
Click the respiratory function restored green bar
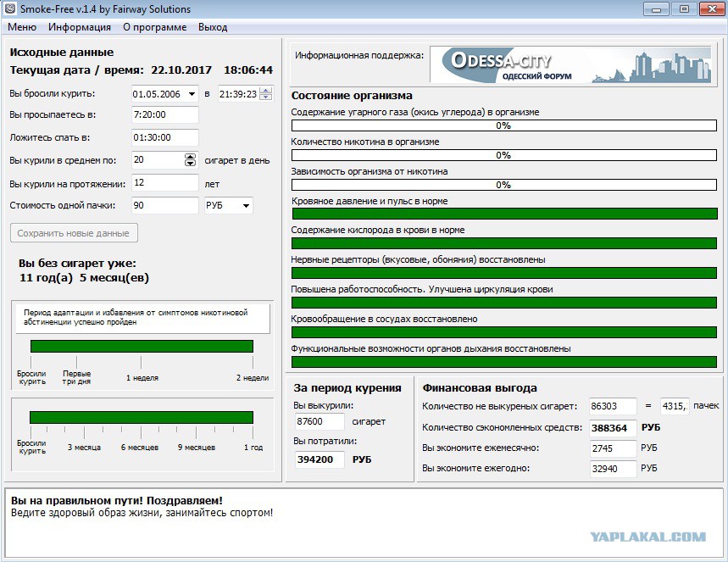(x=503, y=362)
